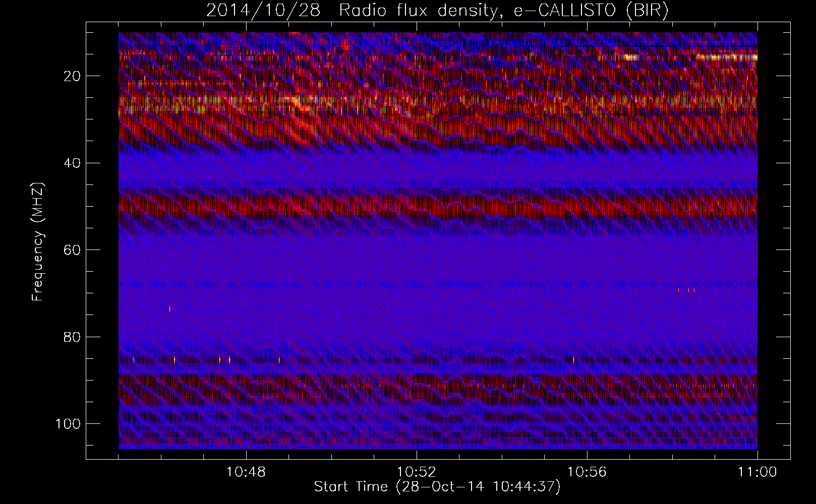Screen dimensions: 816x504
Task: Click the 20 frequency tick label
Action: click(73, 76)
